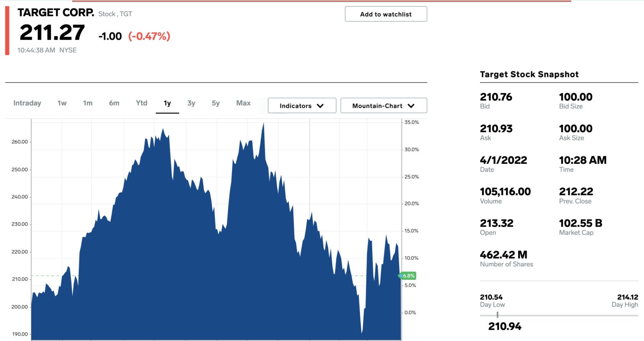Select the 5y chart range
Viewport: 644px width, 341px height.
[x=216, y=103]
